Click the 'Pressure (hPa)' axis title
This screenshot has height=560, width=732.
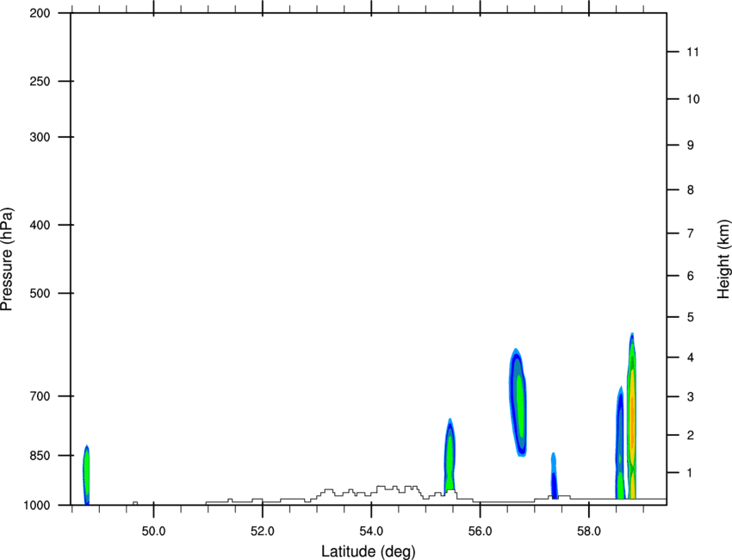pyautogui.click(x=7, y=258)
